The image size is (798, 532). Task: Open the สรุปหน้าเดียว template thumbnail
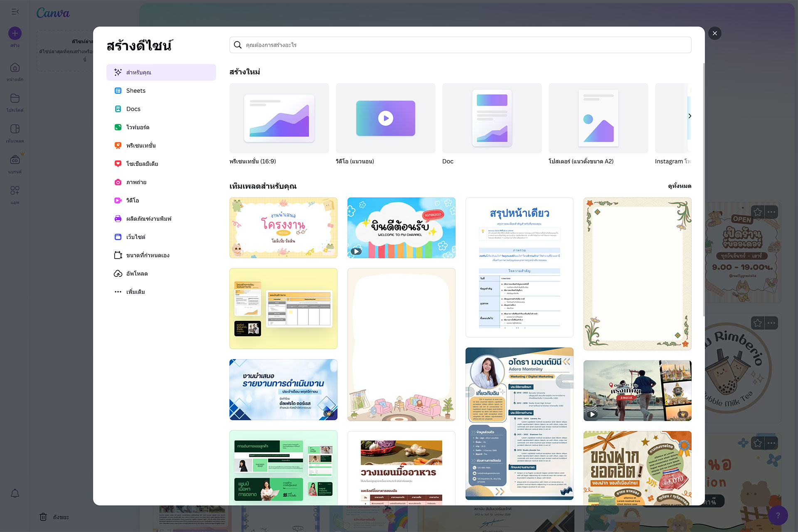(519, 267)
